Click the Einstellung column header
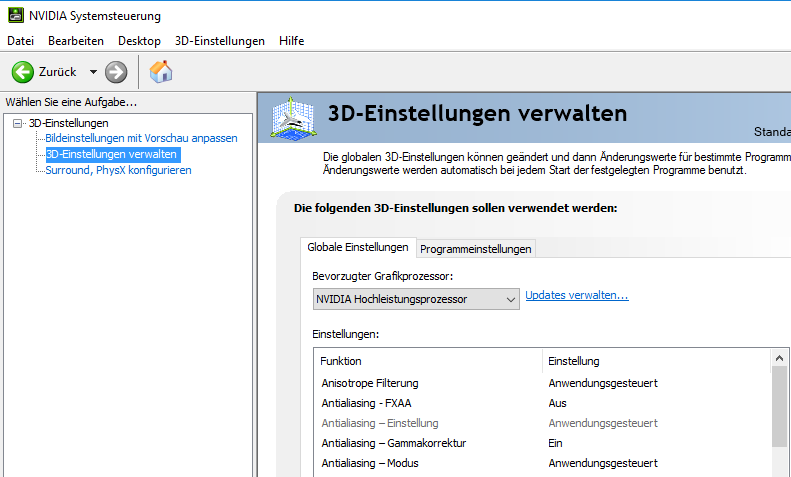The image size is (791, 477). coord(657,361)
